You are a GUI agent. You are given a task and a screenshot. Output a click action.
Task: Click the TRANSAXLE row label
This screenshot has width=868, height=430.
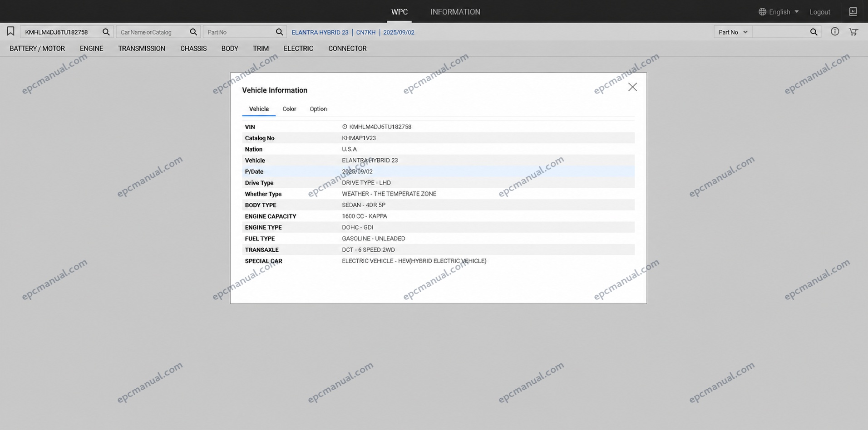(x=262, y=250)
